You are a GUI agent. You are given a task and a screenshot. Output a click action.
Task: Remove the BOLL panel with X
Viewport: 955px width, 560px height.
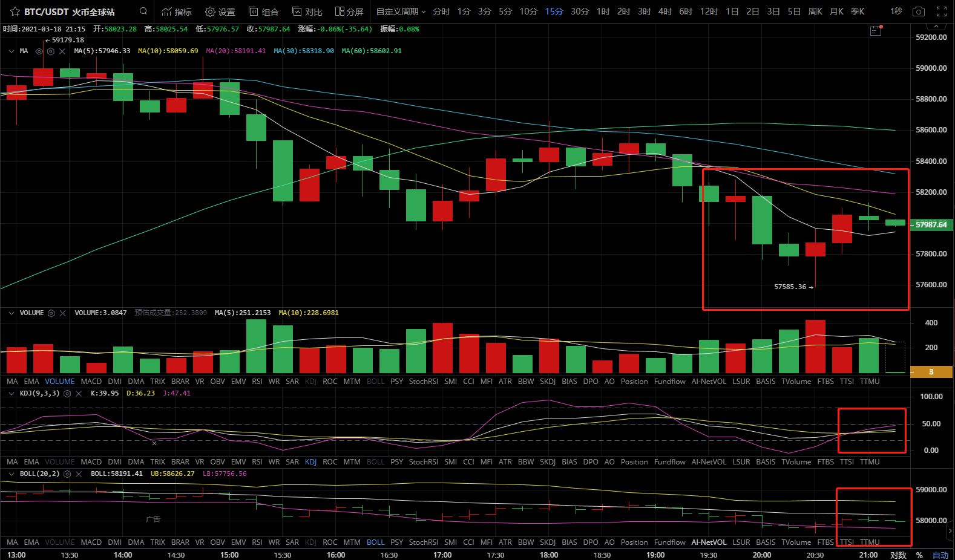tap(79, 474)
